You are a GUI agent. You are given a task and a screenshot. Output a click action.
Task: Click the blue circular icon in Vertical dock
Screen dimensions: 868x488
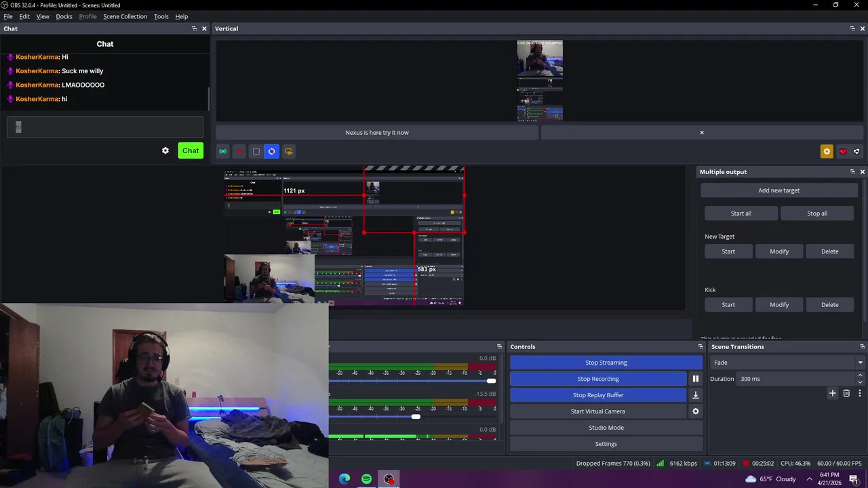[272, 151]
